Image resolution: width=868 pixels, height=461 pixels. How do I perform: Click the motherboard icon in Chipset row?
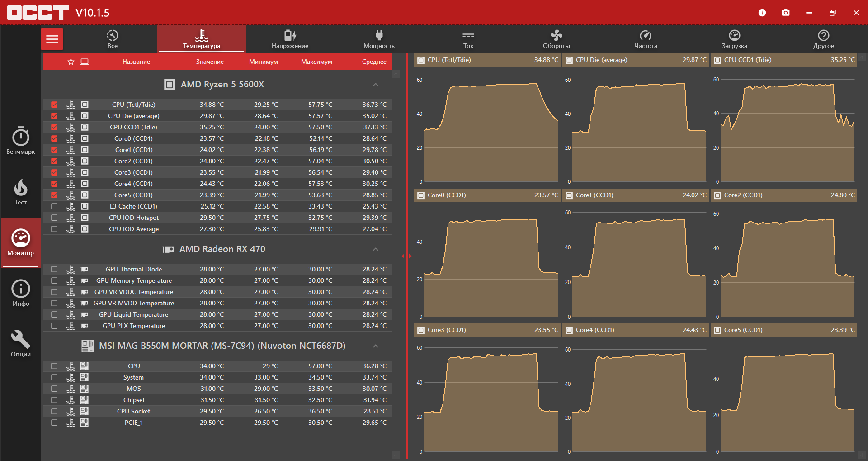point(85,400)
